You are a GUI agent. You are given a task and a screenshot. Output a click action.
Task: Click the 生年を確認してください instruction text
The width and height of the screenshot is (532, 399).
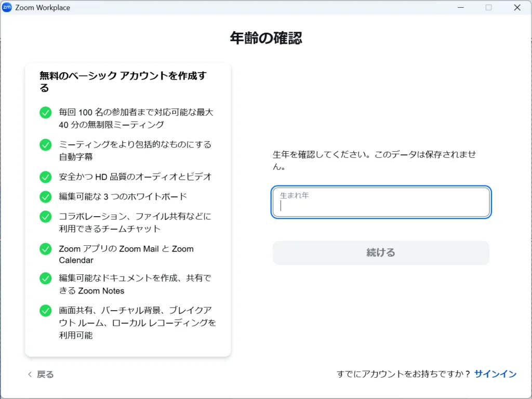[374, 161]
